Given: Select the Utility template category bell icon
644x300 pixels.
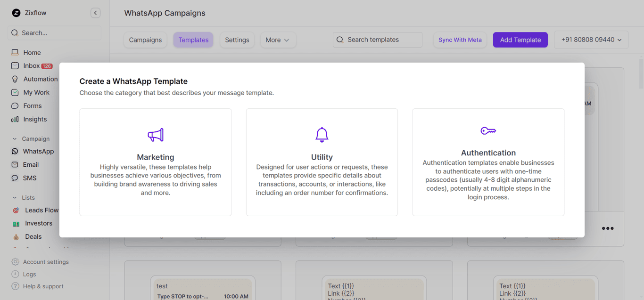Looking at the screenshot, I should pos(322,134).
